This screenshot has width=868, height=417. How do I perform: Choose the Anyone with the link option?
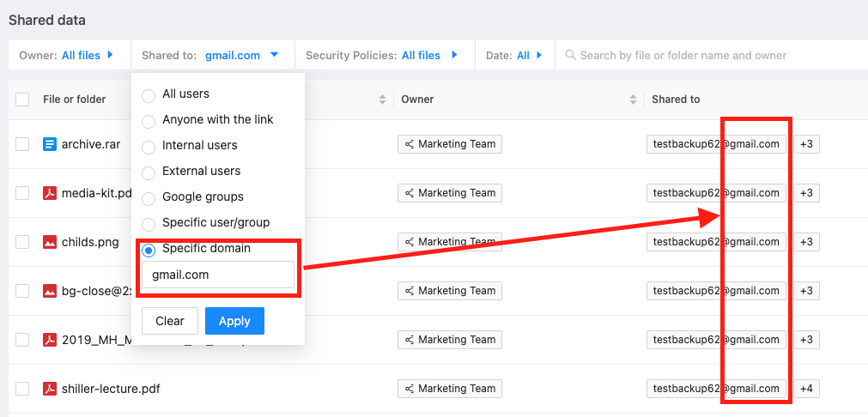tap(149, 120)
